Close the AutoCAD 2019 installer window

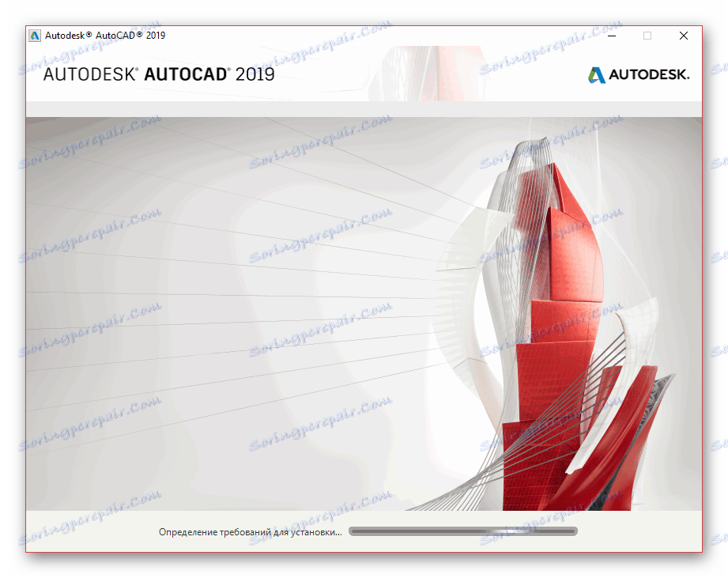point(684,36)
